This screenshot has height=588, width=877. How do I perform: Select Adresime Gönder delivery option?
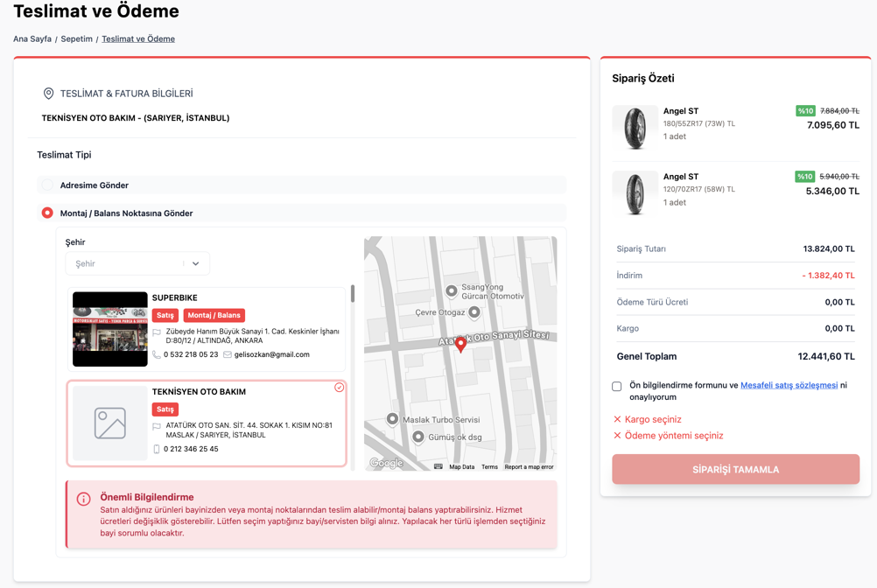pos(47,185)
